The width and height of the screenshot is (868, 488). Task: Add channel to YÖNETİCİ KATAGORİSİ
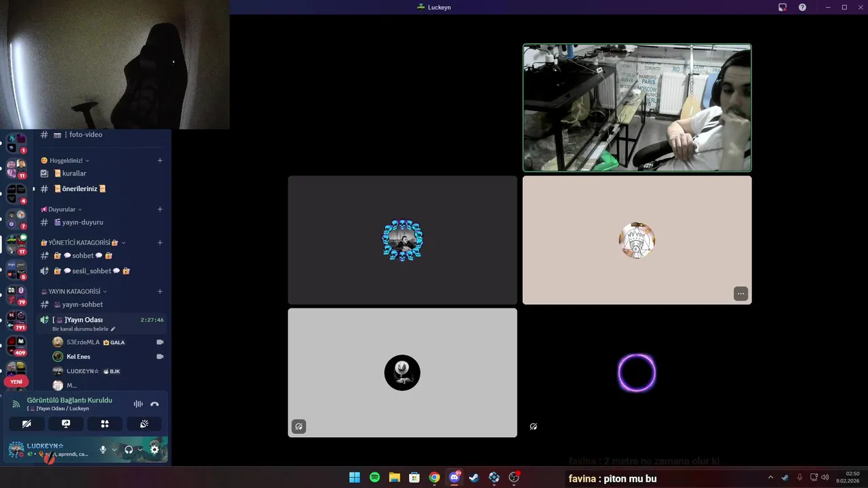click(x=160, y=243)
